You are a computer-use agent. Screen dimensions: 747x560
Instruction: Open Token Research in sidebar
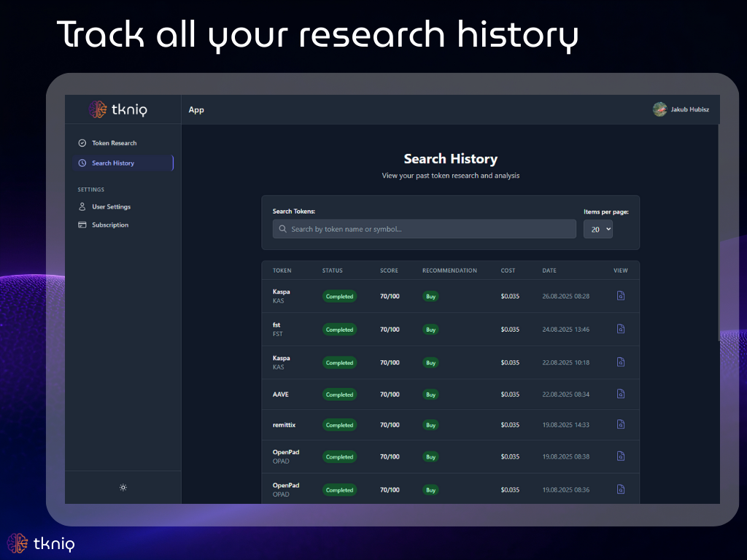pyautogui.click(x=114, y=143)
